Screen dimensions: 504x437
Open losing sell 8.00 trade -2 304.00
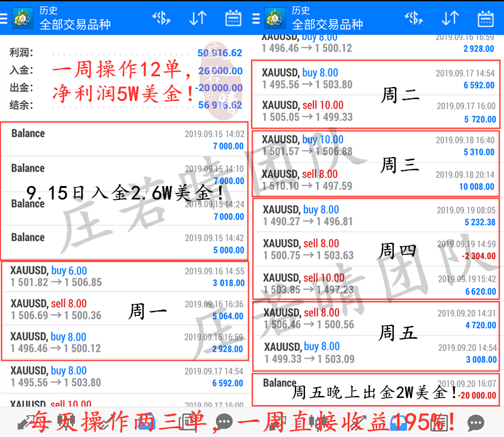[x=376, y=249]
